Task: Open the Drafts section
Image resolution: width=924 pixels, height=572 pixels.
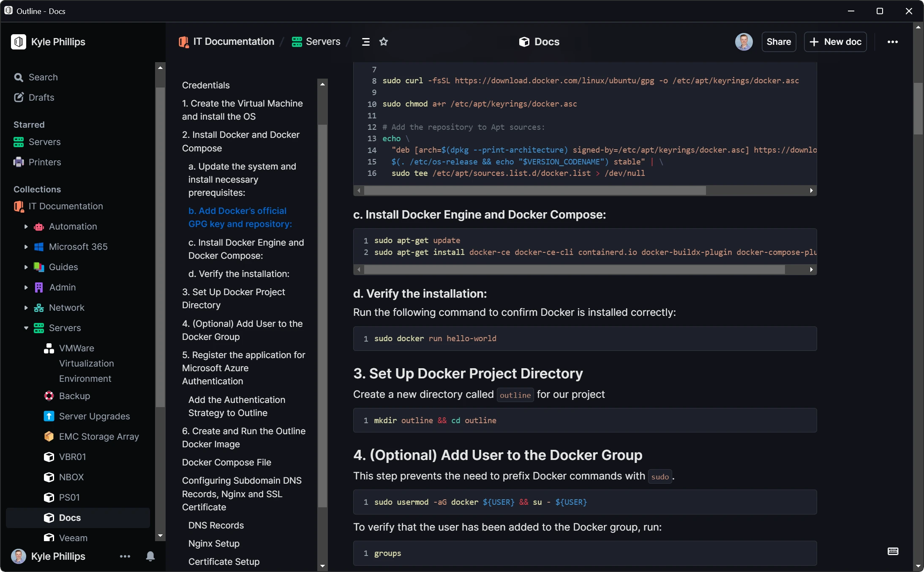Action: pyautogui.click(x=41, y=97)
